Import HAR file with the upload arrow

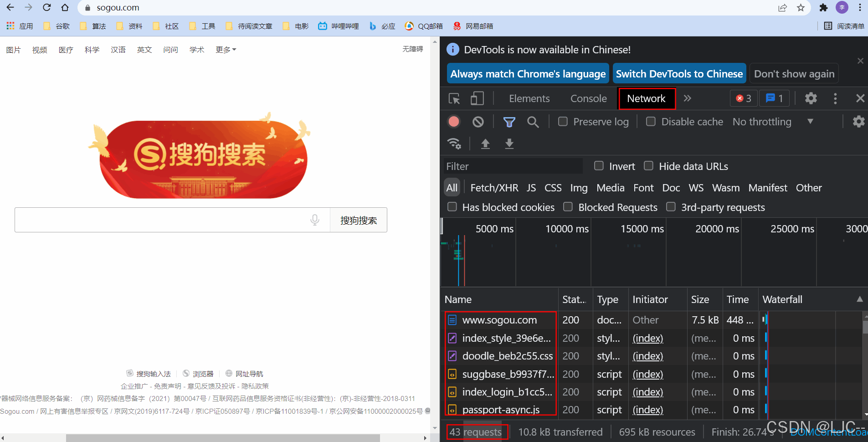click(485, 144)
